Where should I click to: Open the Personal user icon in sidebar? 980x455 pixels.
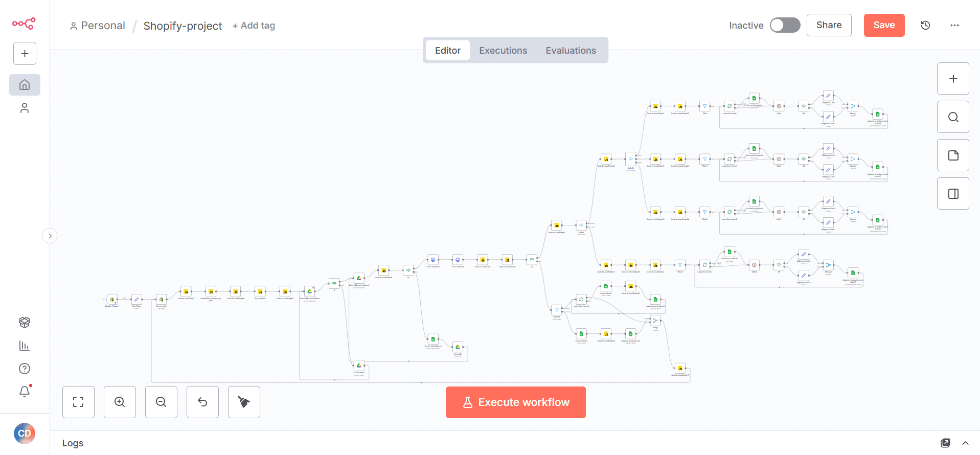click(x=25, y=108)
